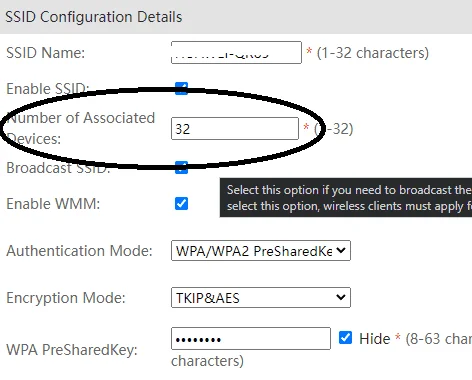This screenshot has width=472, height=380.
Task: Focus the Number of Associated Devices field
Action: 235,129
